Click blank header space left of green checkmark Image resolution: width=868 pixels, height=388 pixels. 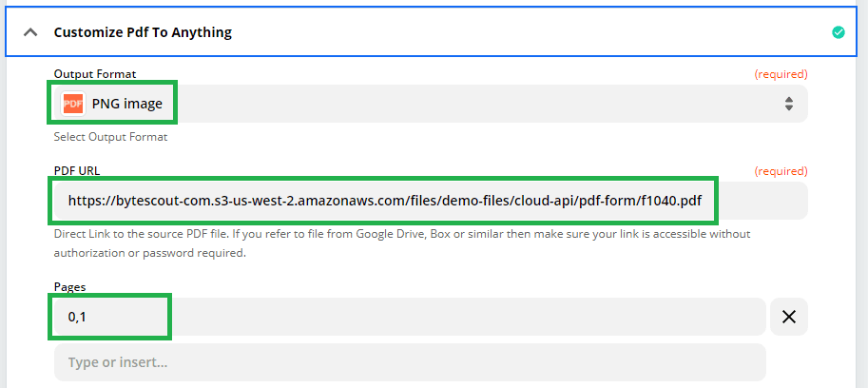(x=570, y=32)
